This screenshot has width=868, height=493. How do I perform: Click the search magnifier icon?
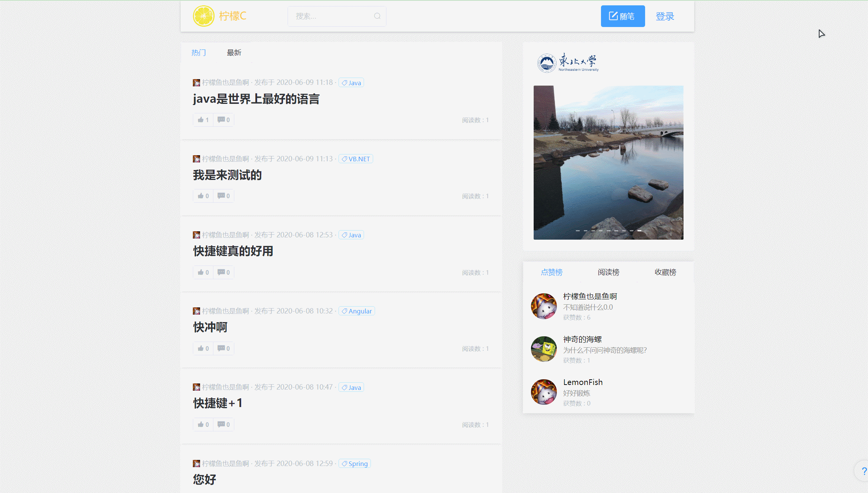point(377,16)
